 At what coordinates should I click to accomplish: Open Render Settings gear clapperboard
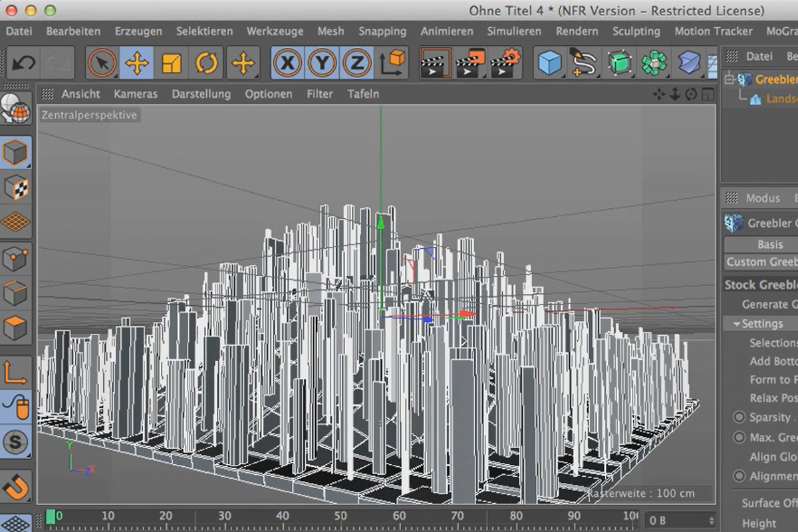pos(505,64)
